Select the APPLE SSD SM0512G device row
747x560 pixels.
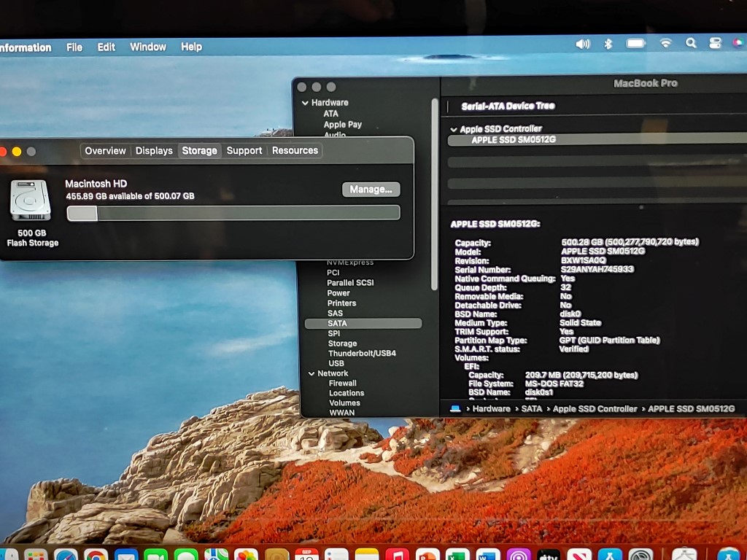point(597,139)
